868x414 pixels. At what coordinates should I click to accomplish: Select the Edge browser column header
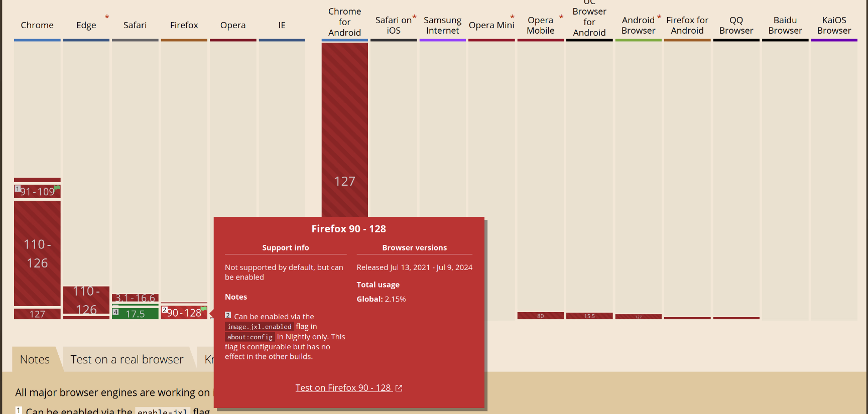click(x=86, y=25)
